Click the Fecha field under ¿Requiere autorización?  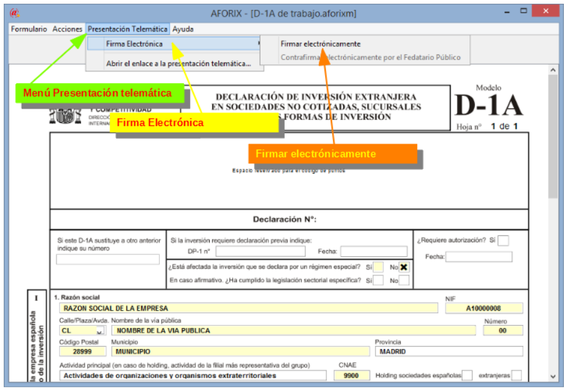(x=479, y=257)
